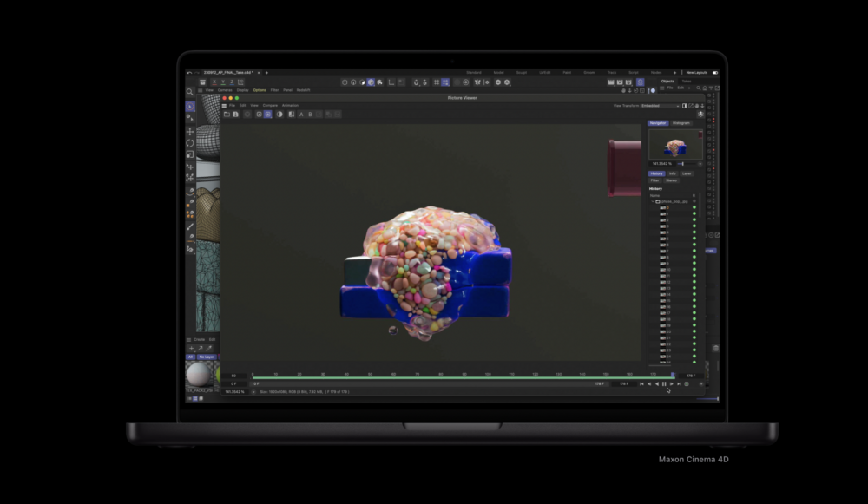Switch to the Histogram tab

pyautogui.click(x=681, y=123)
